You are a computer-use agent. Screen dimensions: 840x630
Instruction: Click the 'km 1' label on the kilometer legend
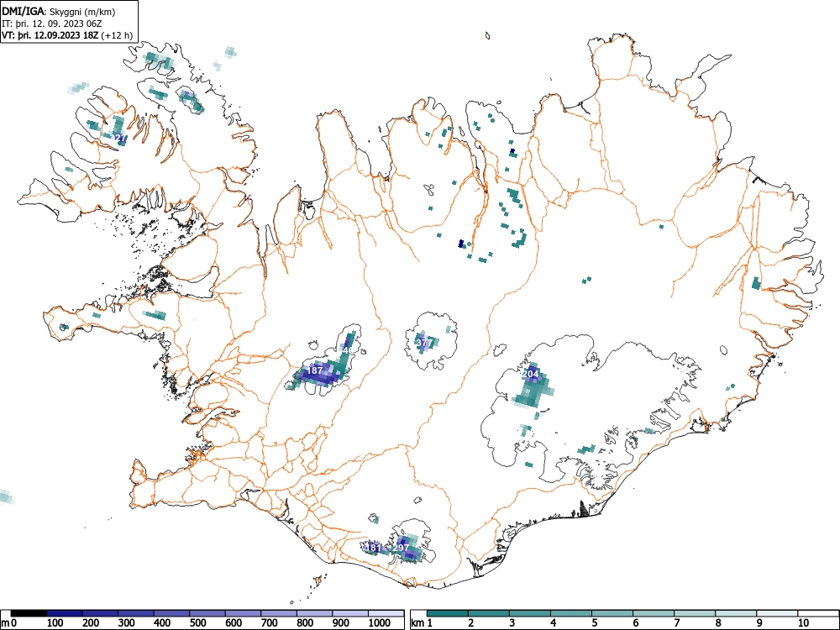[x=423, y=623]
